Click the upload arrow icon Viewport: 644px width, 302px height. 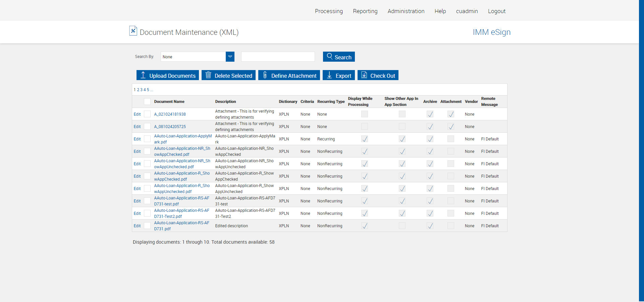pos(143,75)
